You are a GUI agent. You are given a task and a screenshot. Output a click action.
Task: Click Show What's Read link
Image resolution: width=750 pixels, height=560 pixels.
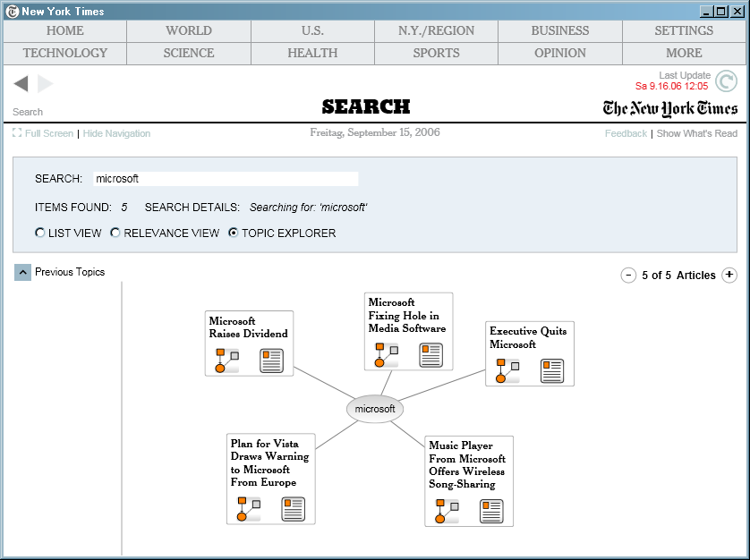pos(697,133)
